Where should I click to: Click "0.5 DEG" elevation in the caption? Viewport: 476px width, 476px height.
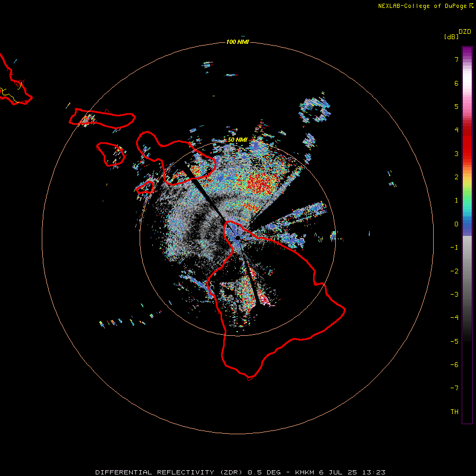[x=264, y=472]
